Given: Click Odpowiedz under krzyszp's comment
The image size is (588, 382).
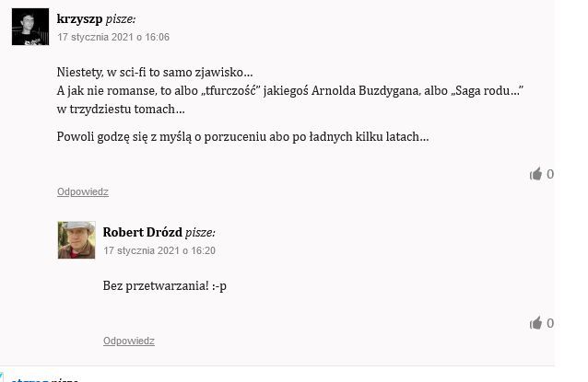Looking at the screenshot, I should [83, 191].
